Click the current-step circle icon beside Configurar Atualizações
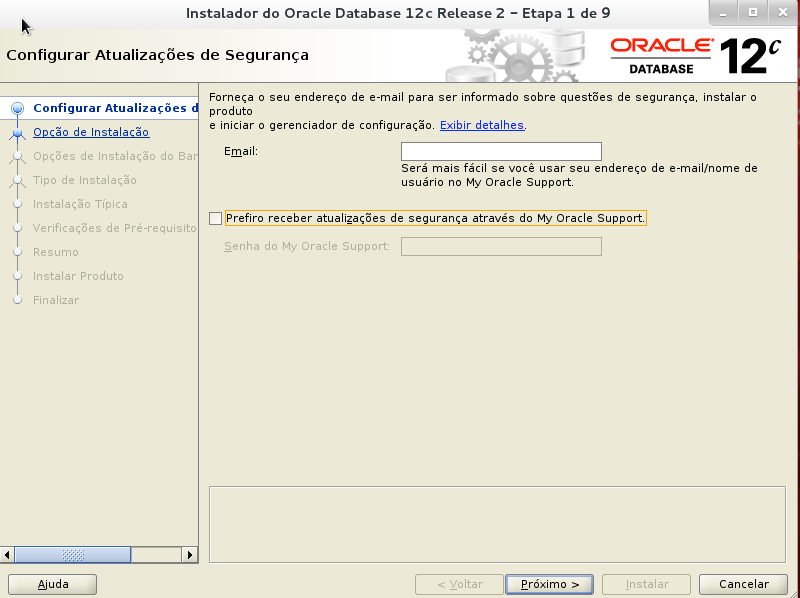Image resolution: width=800 pixels, height=598 pixels. click(x=17, y=108)
